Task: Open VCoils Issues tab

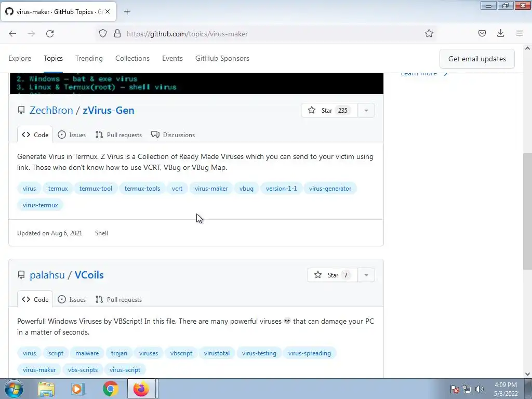Action: [72, 300]
